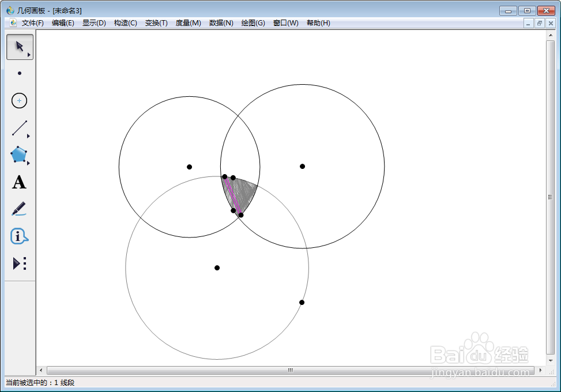Minimize the 几何画板 application window
The image size is (561, 392).
(508, 11)
